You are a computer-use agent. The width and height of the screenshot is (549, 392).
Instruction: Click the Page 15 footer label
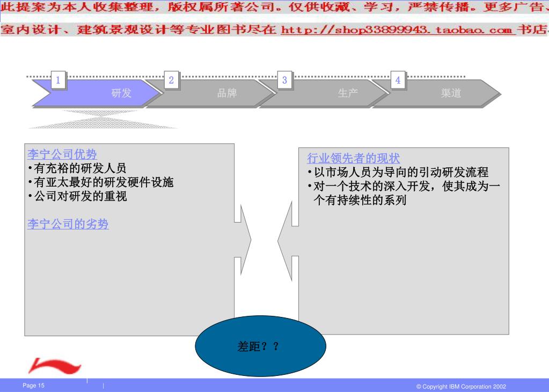tap(33, 386)
